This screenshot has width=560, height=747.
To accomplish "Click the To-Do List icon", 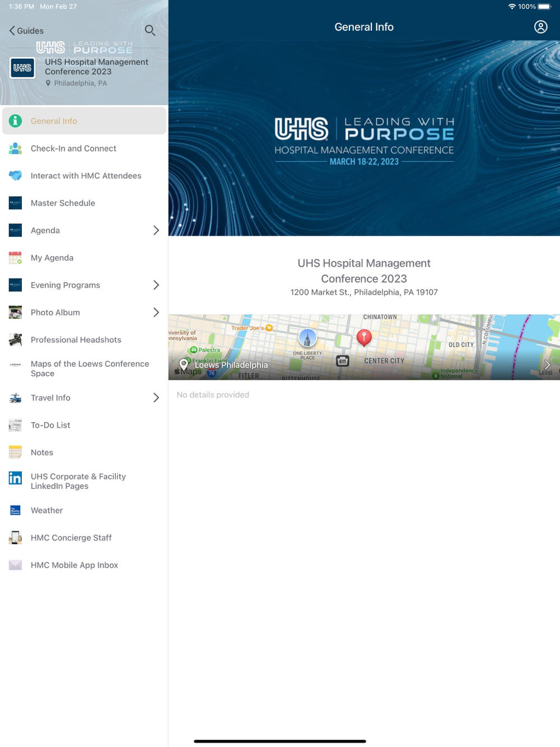I will pos(16,425).
